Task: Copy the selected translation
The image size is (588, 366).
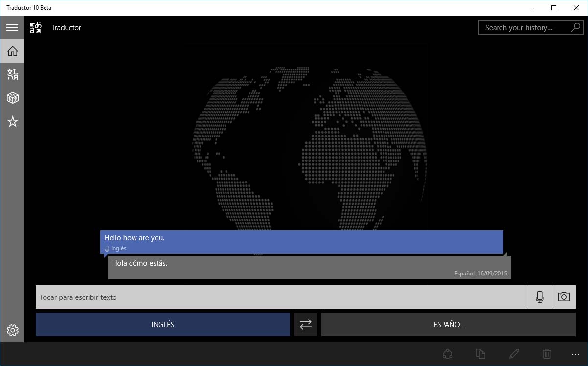Action: point(480,354)
